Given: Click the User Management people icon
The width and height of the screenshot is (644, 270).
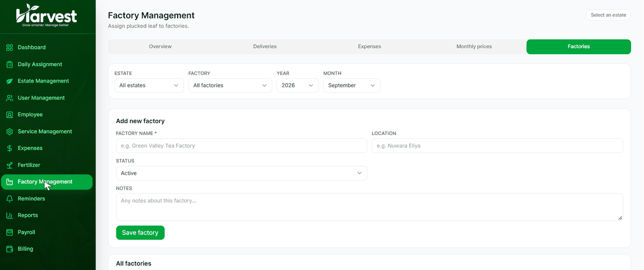Looking at the screenshot, I should [x=10, y=98].
